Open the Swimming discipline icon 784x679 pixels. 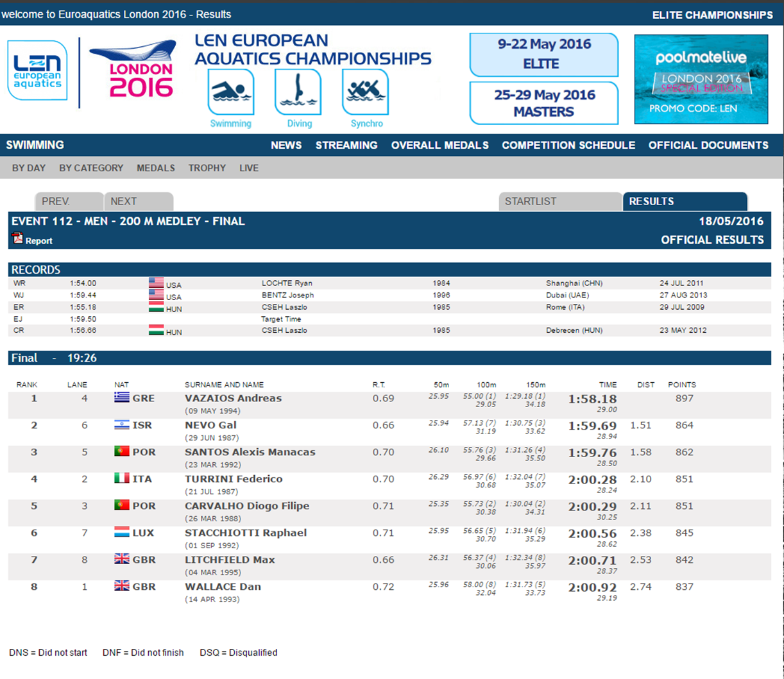click(231, 93)
